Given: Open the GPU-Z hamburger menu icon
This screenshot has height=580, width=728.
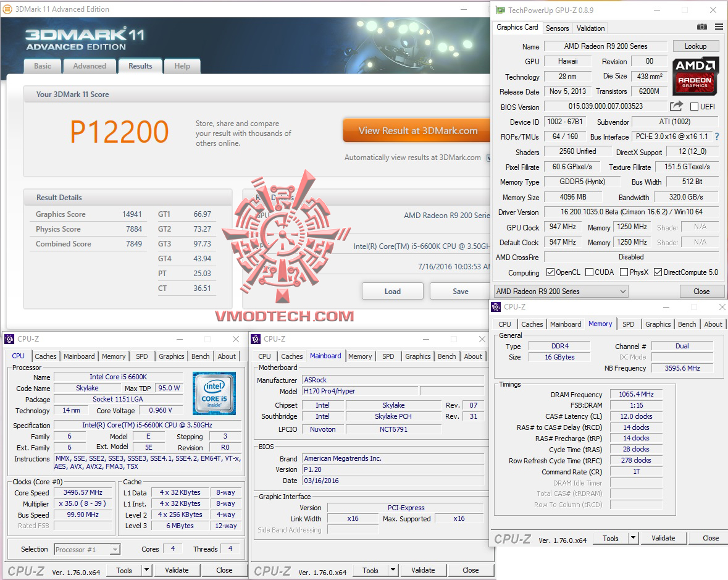Looking at the screenshot, I should pyautogui.click(x=719, y=27).
